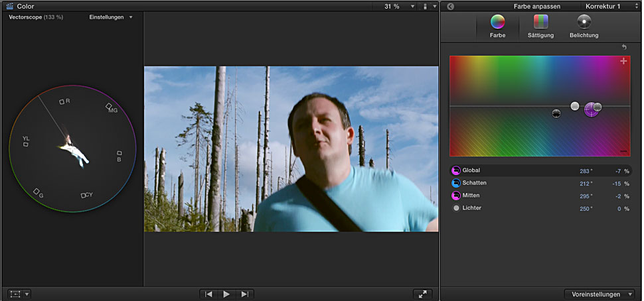Play the clip in the viewer
Screen dimensions: 644x301
[x=226, y=294]
